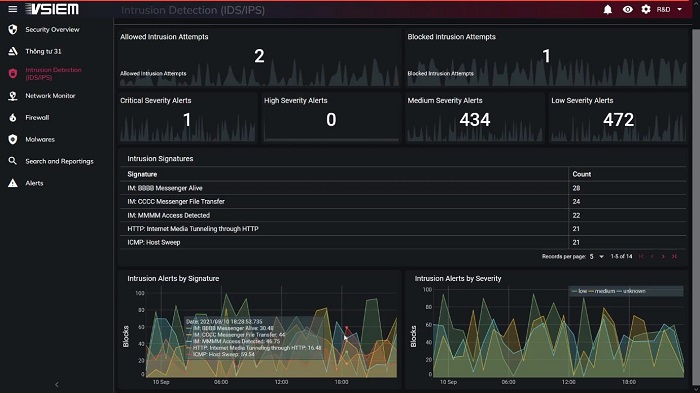The image size is (700, 393).
Task: Toggle the low series in severity legend
Action: click(579, 291)
